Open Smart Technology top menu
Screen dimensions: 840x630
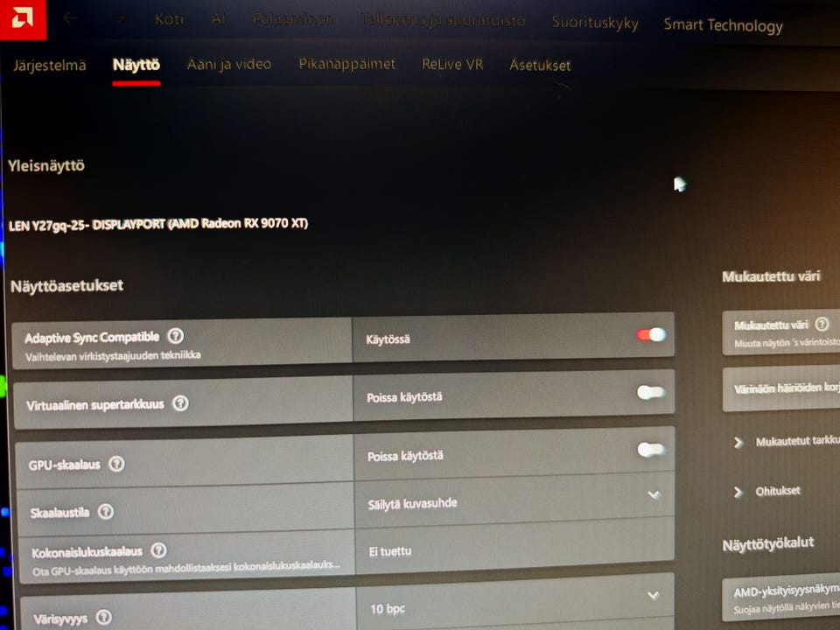[x=724, y=25]
